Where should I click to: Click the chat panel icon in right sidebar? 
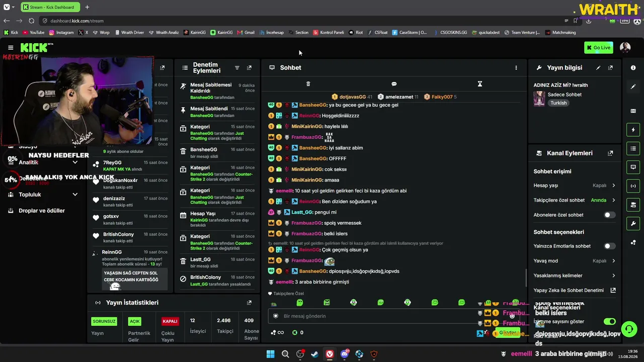click(x=633, y=167)
